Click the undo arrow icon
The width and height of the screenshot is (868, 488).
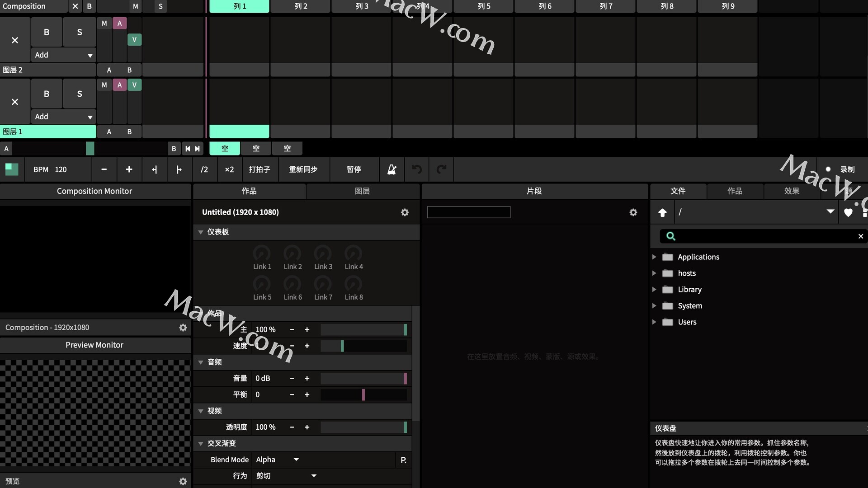click(417, 169)
